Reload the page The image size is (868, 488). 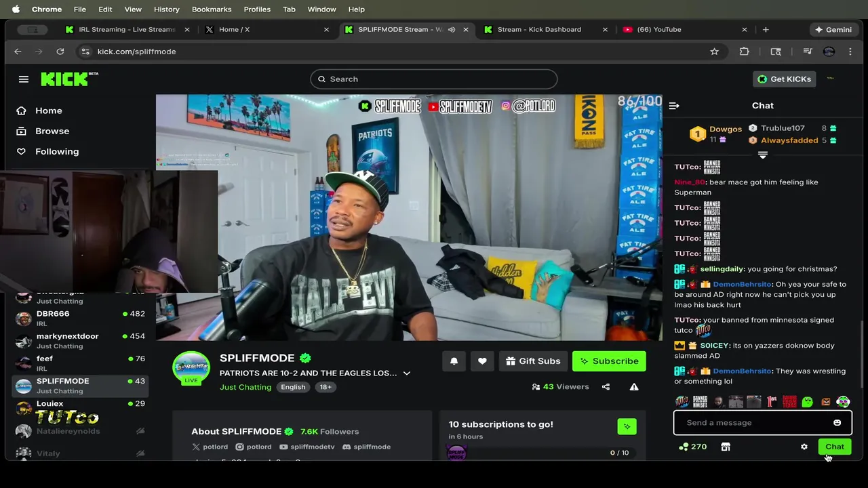pyautogui.click(x=60, y=52)
